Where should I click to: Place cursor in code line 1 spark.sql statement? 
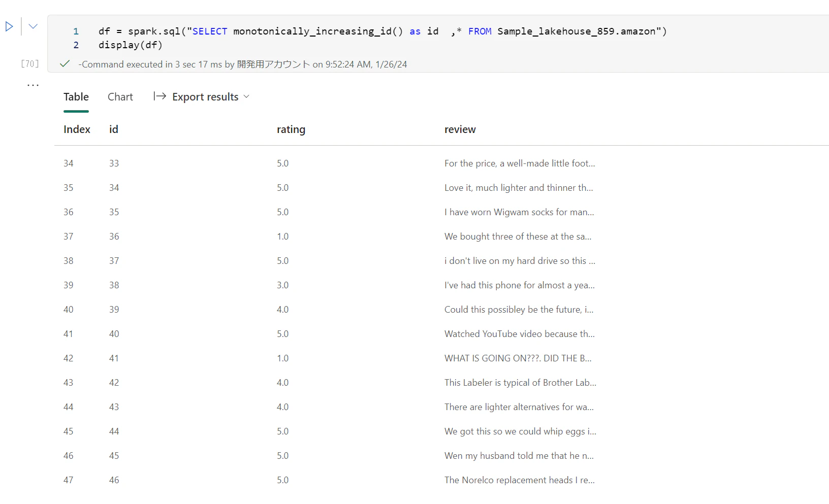[382, 31]
